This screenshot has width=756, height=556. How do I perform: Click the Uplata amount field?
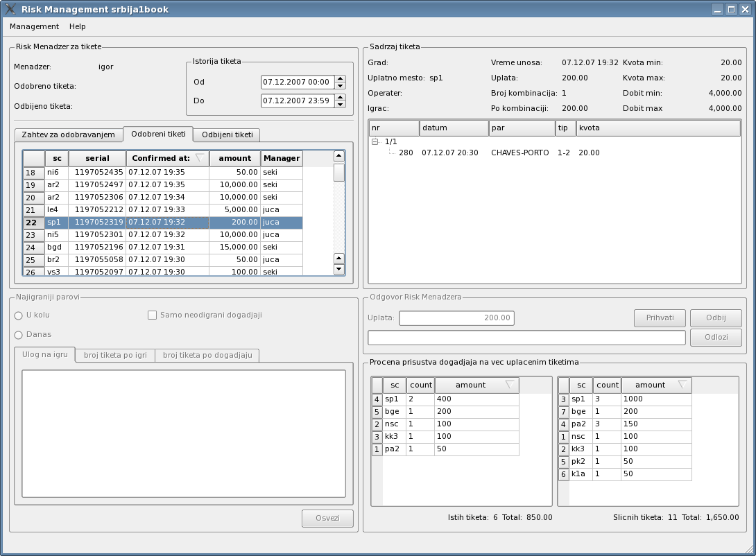click(456, 318)
